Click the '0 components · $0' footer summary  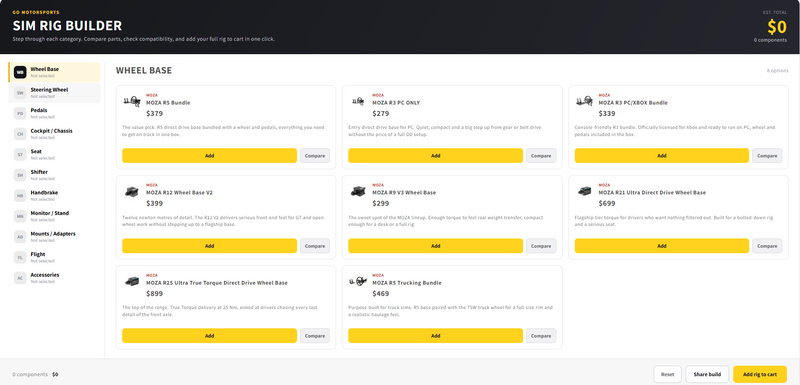coord(35,374)
